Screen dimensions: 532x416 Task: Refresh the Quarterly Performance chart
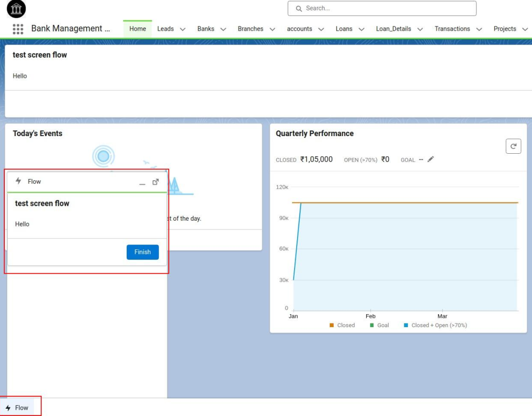pyautogui.click(x=513, y=146)
